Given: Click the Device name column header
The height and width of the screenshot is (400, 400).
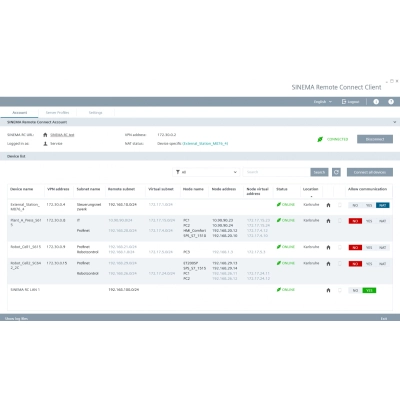Looking at the screenshot, I should (x=22, y=189).
